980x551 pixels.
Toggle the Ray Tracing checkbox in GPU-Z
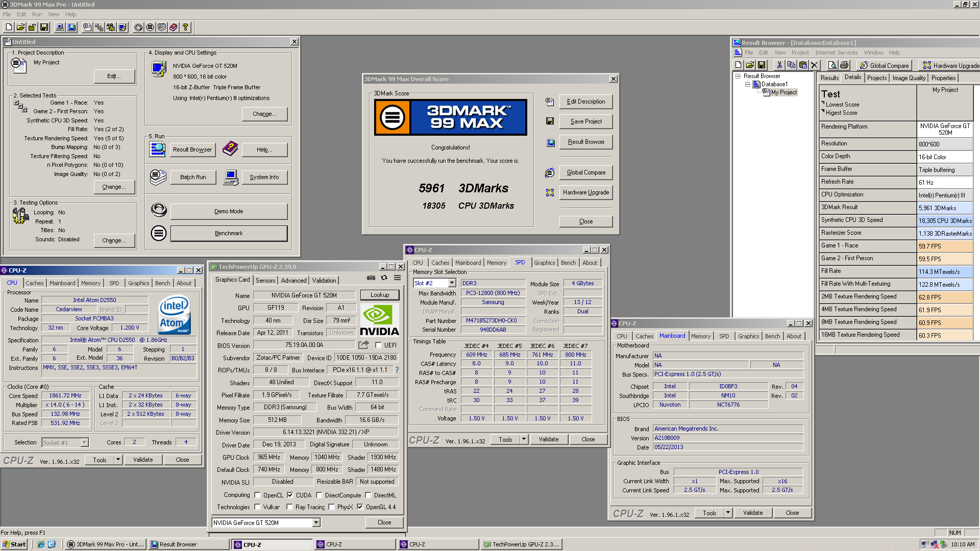coord(290,507)
